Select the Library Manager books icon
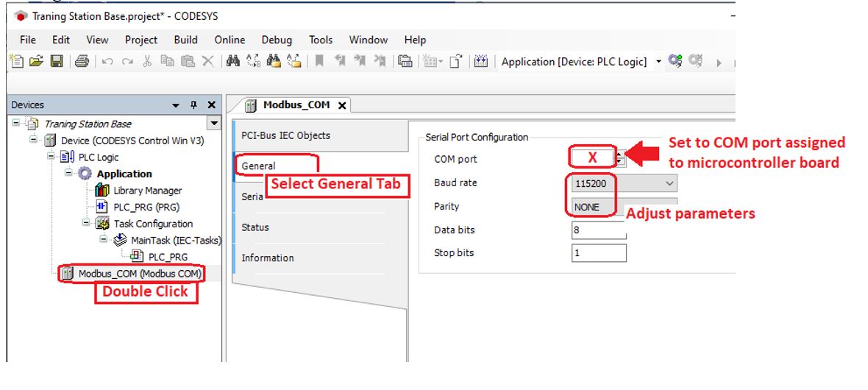This screenshot has width=868, height=390. (103, 191)
